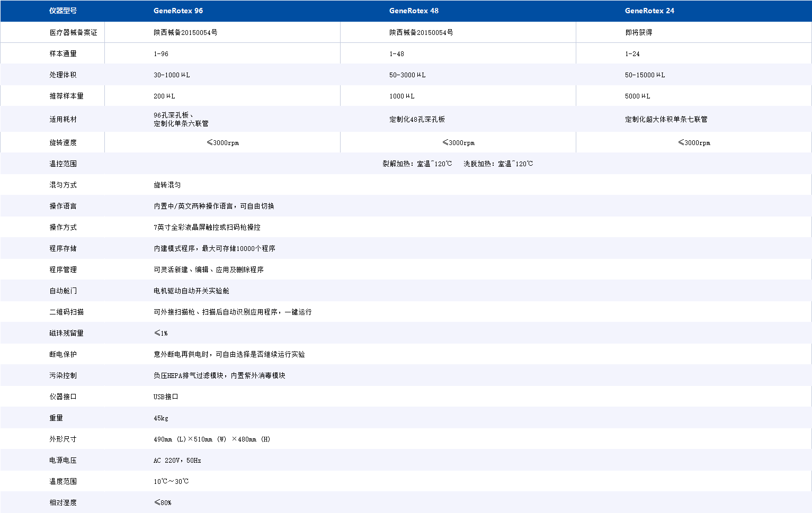Viewport: 812px width, 513px height.
Task: Click the '磁珠残留量' row label
Action: coord(67,333)
